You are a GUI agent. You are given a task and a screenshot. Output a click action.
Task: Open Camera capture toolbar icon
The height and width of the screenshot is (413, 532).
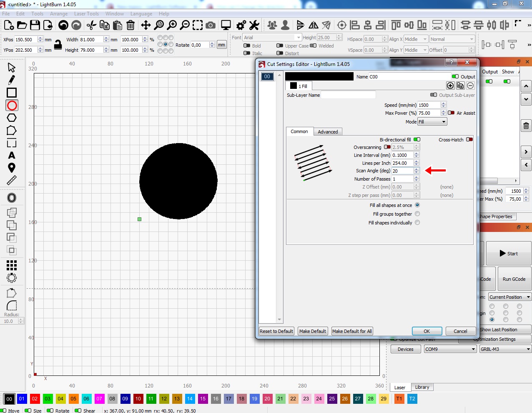pos(211,25)
